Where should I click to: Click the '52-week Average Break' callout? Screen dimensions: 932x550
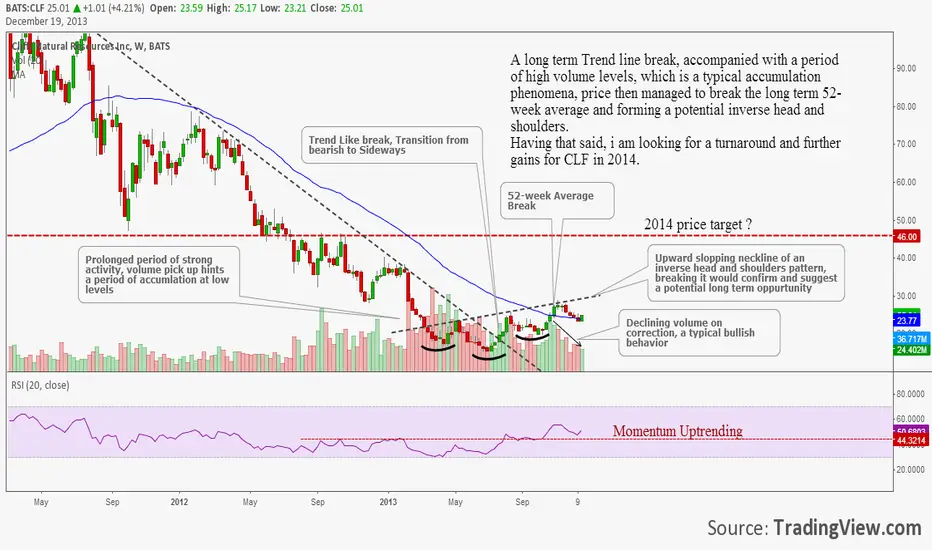[557, 201]
